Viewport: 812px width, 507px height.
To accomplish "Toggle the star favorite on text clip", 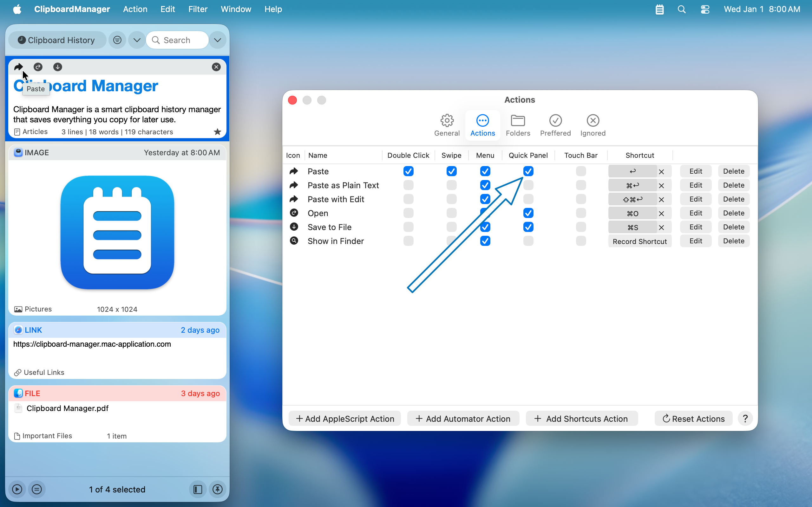I will click(217, 132).
